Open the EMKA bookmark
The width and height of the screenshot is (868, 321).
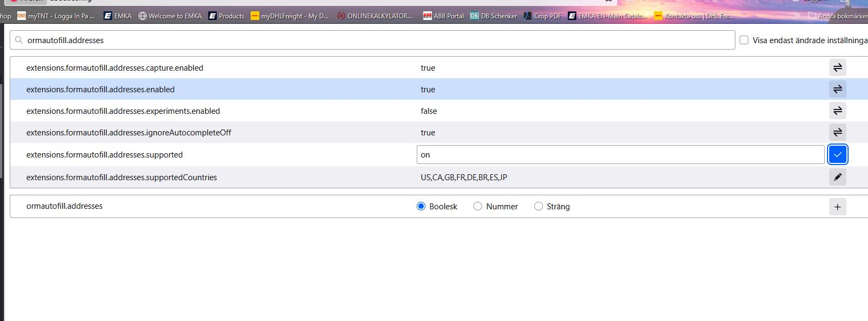[x=118, y=16]
